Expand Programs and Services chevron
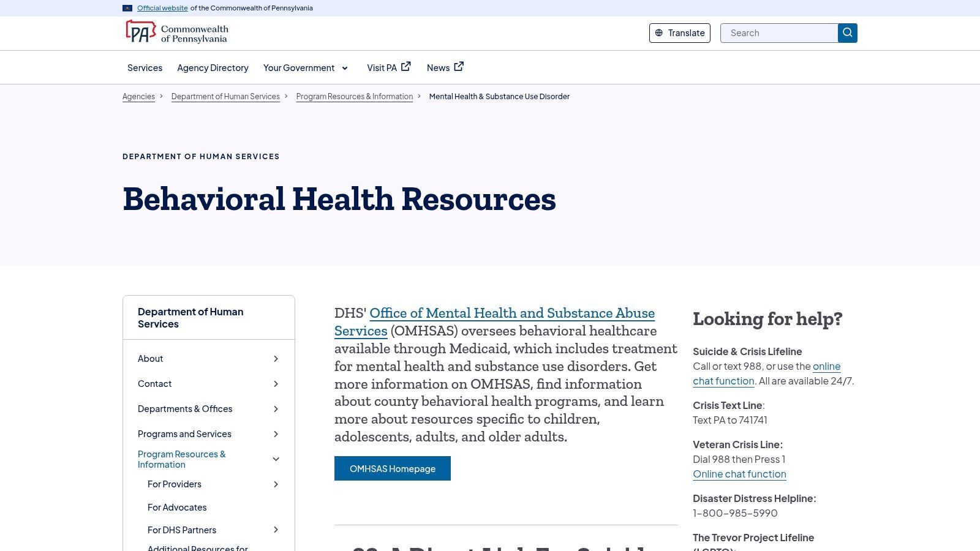The image size is (980, 551). coord(276,434)
